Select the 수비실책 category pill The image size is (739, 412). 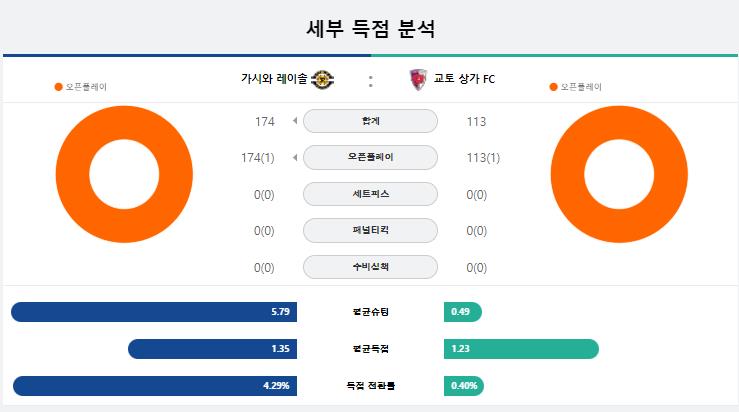pos(370,267)
